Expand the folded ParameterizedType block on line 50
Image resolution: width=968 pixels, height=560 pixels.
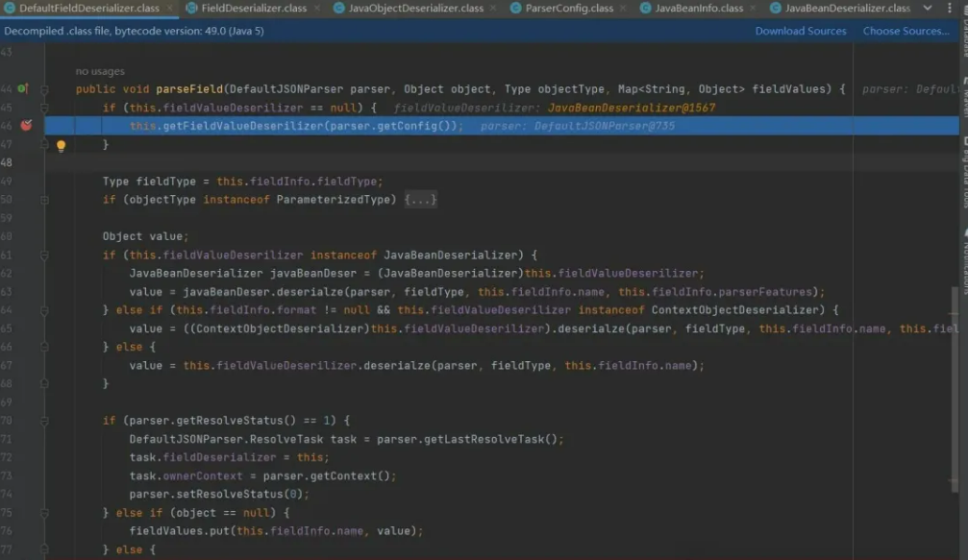click(44, 200)
